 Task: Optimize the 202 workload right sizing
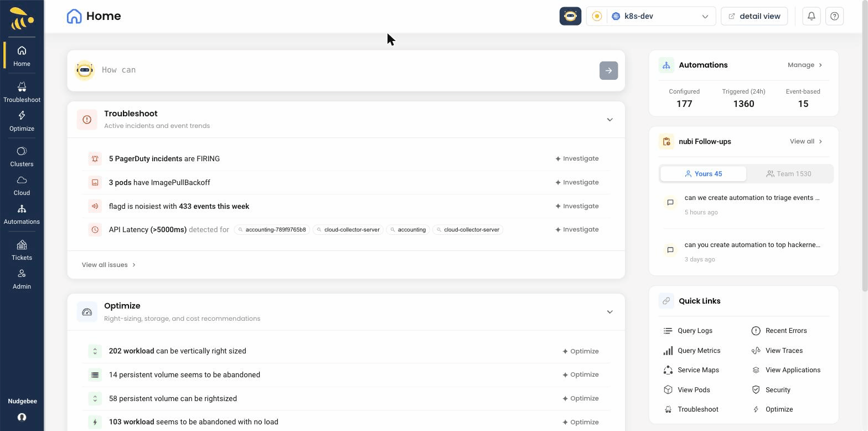pos(581,351)
